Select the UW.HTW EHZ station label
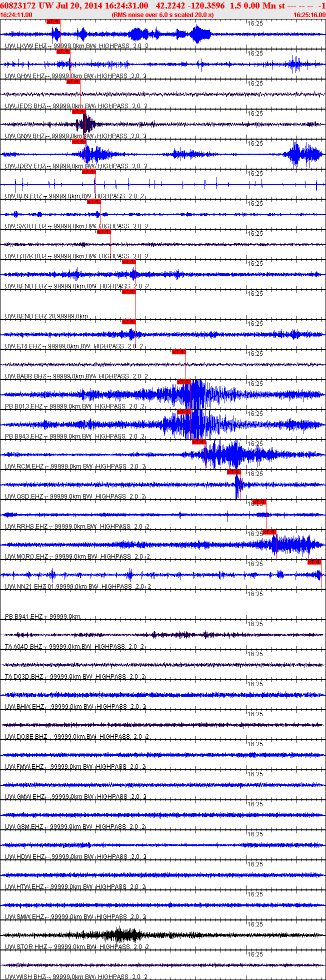The image size is (326, 980). click(76, 887)
